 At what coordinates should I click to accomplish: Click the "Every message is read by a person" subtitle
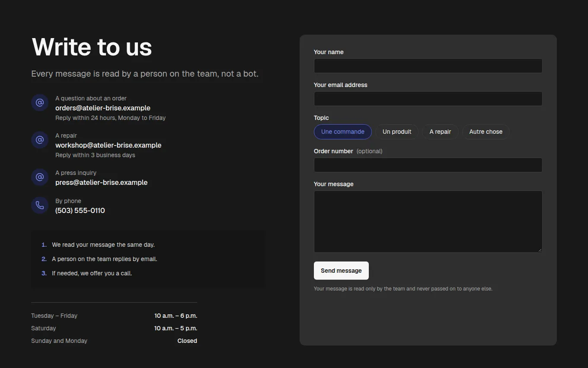[x=145, y=74]
